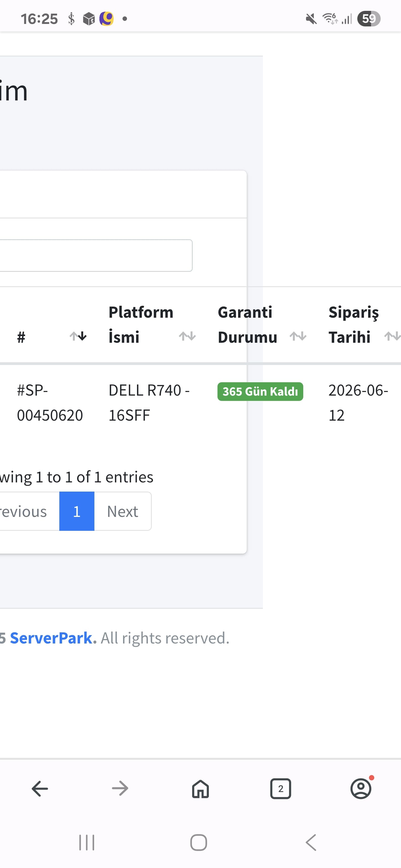This screenshot has height=868, width=401.
Task: Open the browser profile account icon
Action: 361,788
